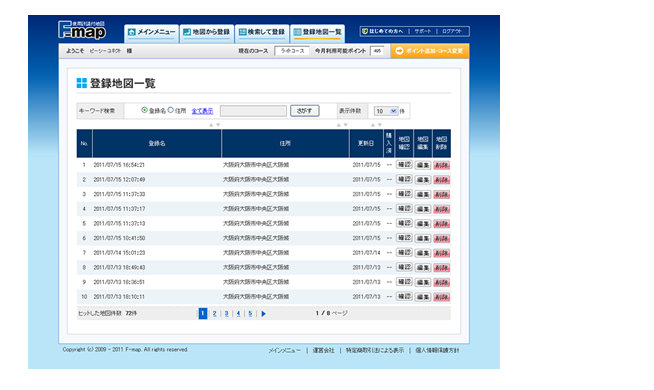The height and width of the screenshot is (390, 654).
Task: Focus the keyword search input field
Action: pyautogui.click(x=254, y=111)
